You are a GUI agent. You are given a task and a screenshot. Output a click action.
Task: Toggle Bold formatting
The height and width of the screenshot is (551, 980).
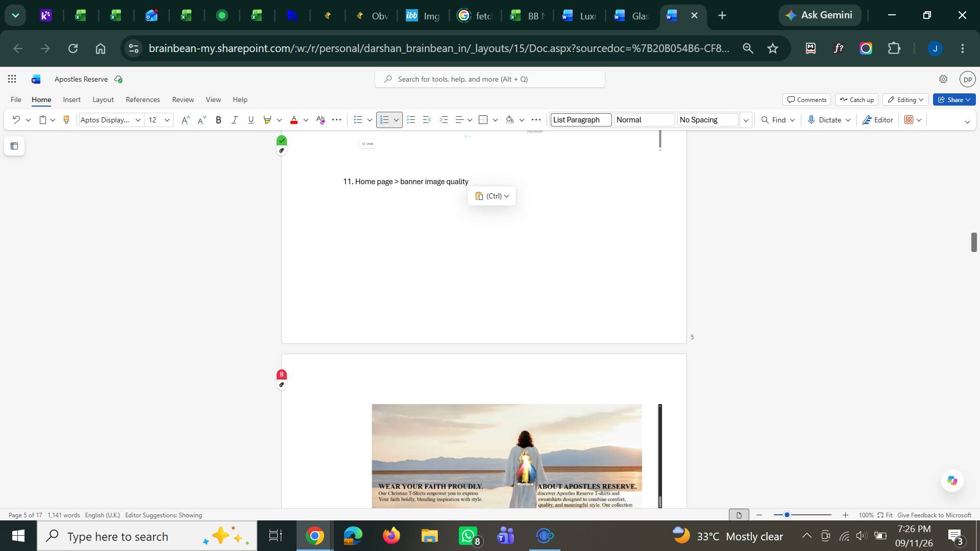click(x=218, y=120)
